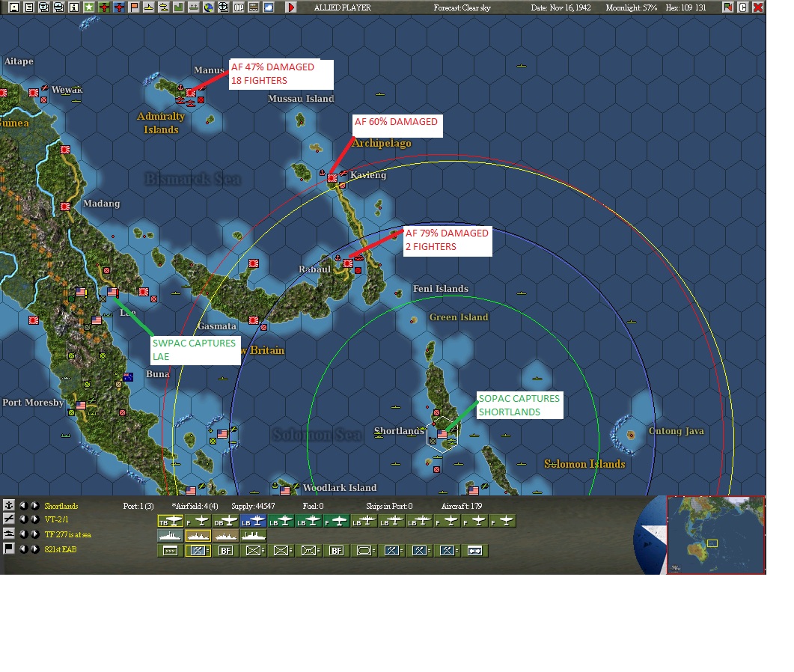Click the ship icon beside TF 277

[9, 534]
